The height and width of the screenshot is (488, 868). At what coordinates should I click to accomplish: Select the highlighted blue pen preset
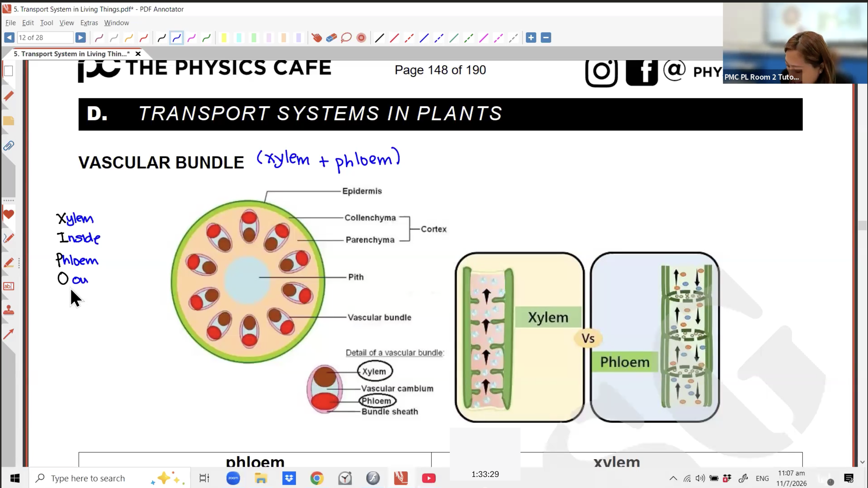click(177, 38)
